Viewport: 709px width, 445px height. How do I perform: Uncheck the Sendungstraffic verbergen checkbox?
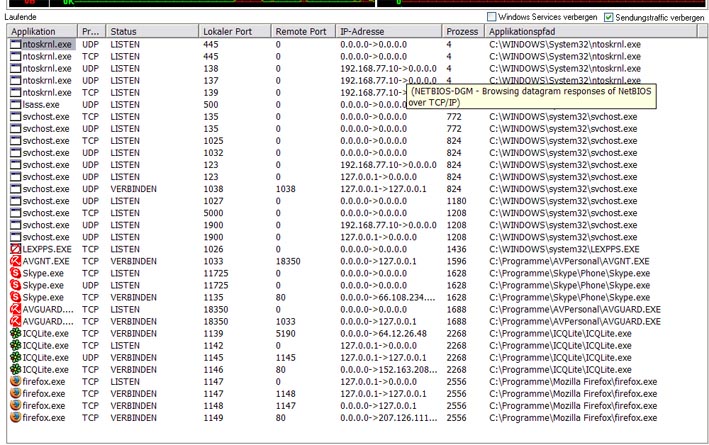pos(609,17)
